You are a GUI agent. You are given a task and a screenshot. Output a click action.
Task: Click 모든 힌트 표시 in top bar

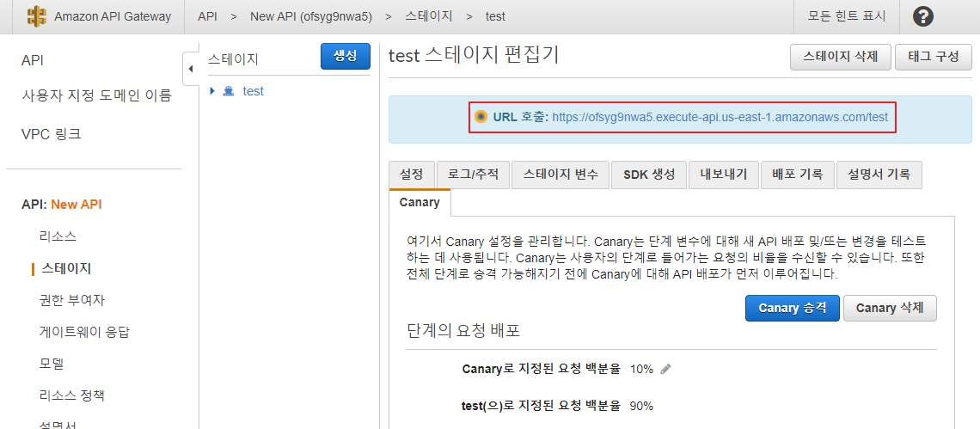point(847,16)
